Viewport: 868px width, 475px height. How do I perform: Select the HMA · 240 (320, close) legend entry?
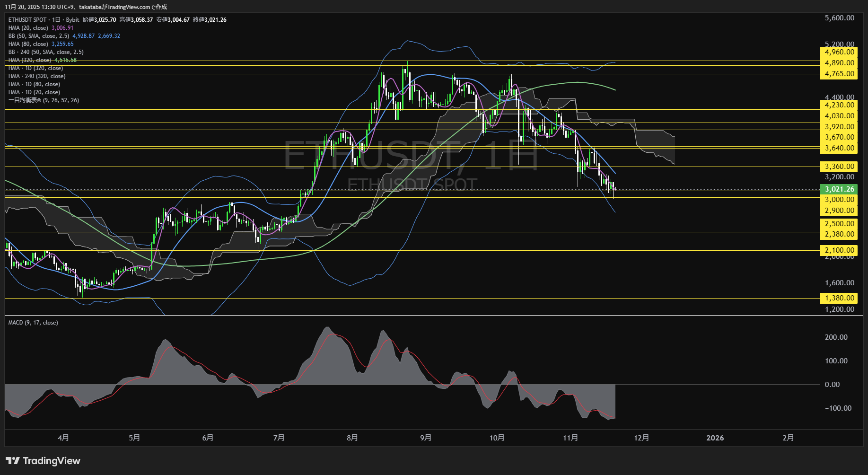point(35,76)
